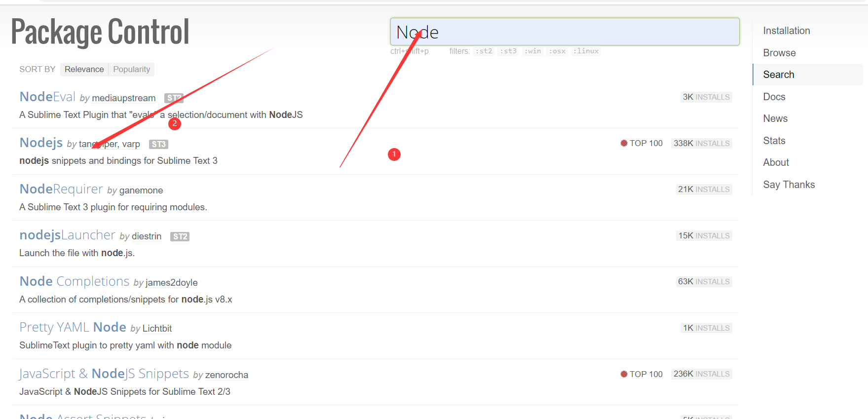Sort results by Relevance
Image resolution: width=868 pixels, height=419 pixels.
pyautogui.click(x=84, y=69)
